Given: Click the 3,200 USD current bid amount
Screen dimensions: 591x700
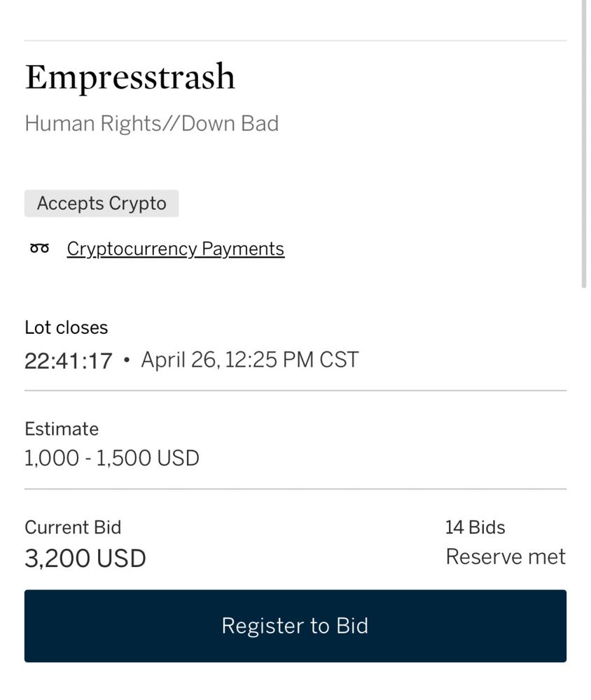Looking at the screenshot, I should point(85,559).
